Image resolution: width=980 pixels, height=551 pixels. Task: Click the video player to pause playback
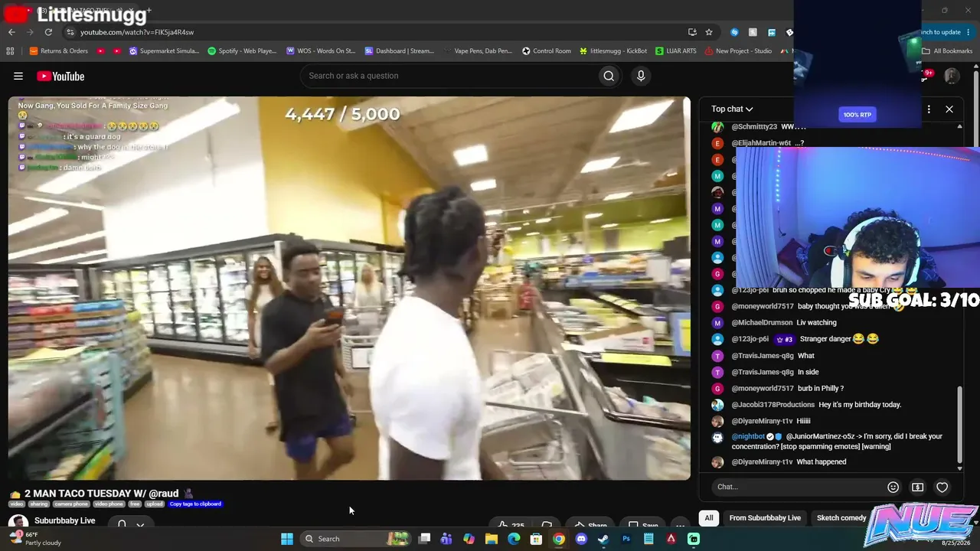click(x=349, y=289)
